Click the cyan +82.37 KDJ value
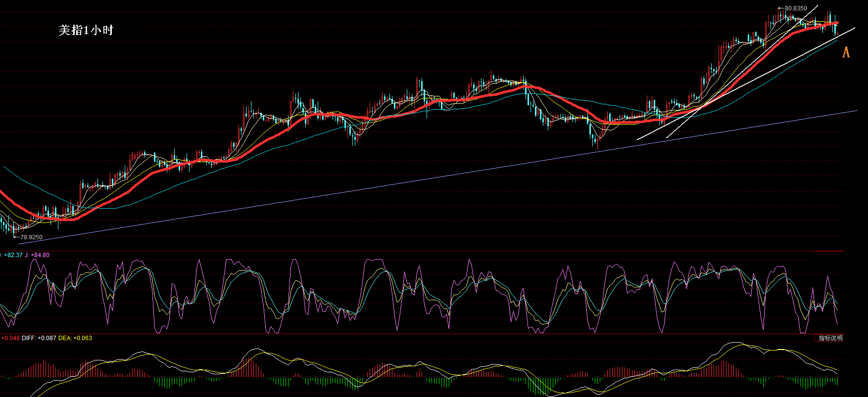 [13, 255]
